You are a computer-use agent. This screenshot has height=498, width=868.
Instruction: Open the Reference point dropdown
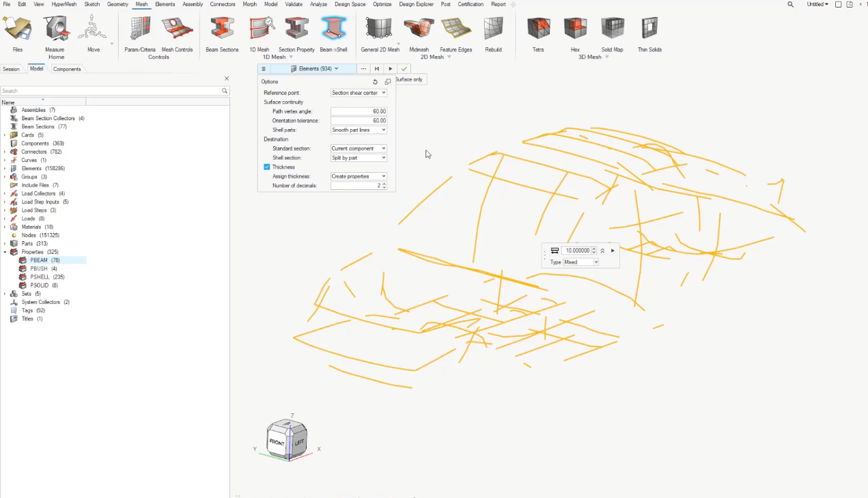coord(359,93)
